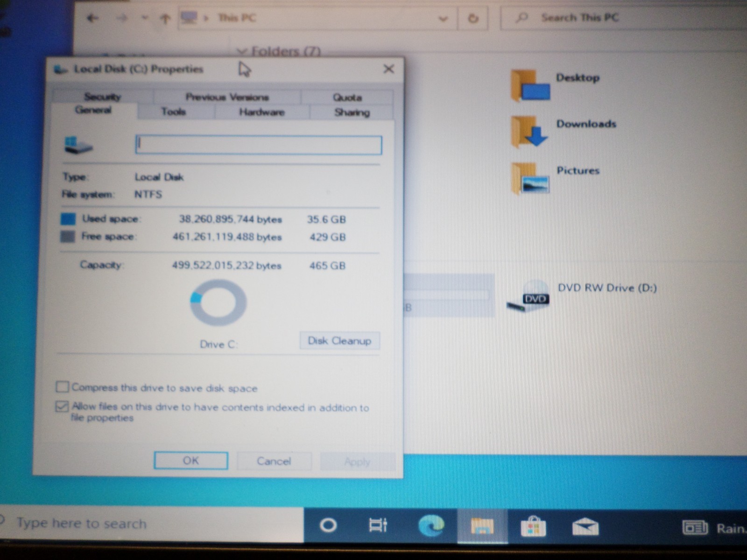Close the Local Disk Properties dialog
This screenshot has height=560, width=747.
tap(388, 69)
